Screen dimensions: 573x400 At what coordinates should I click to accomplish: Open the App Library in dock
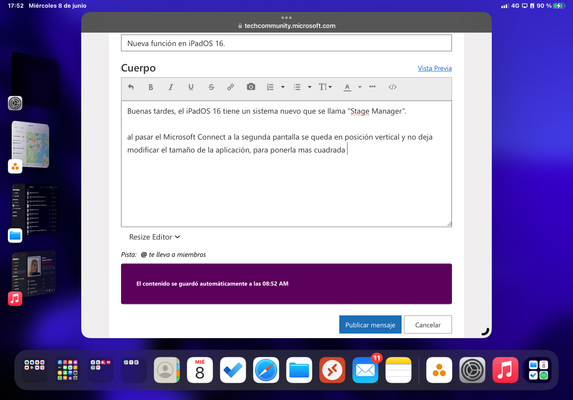(538, 370)
